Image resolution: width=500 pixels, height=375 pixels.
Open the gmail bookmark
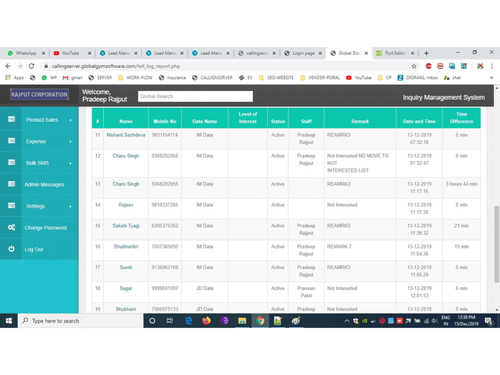(x=73, y=78)
